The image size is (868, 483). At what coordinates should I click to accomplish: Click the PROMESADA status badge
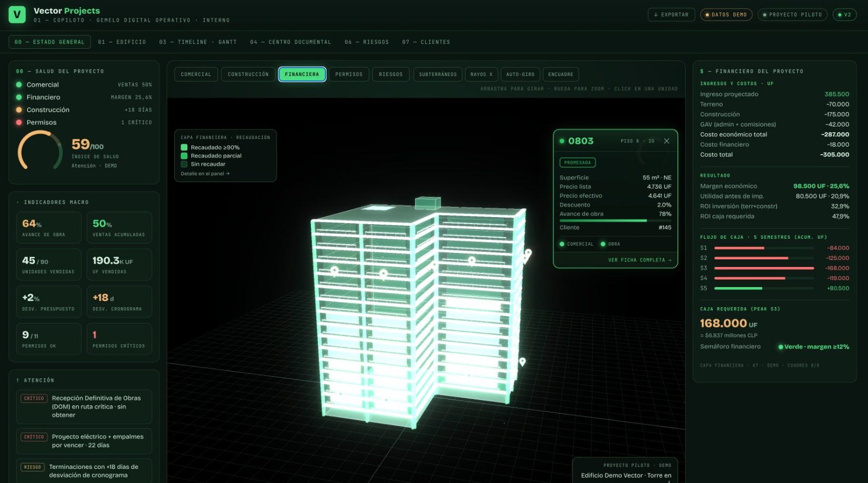click(578, 163)
